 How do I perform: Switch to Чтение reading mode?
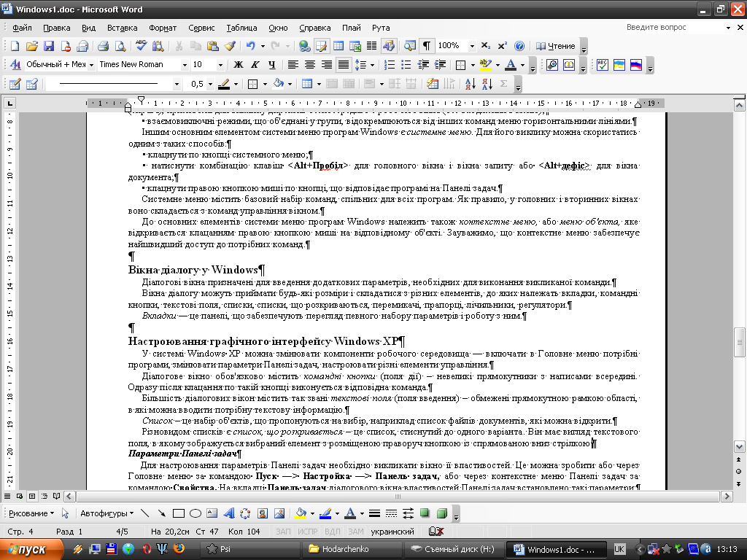[x=555, y=46]
